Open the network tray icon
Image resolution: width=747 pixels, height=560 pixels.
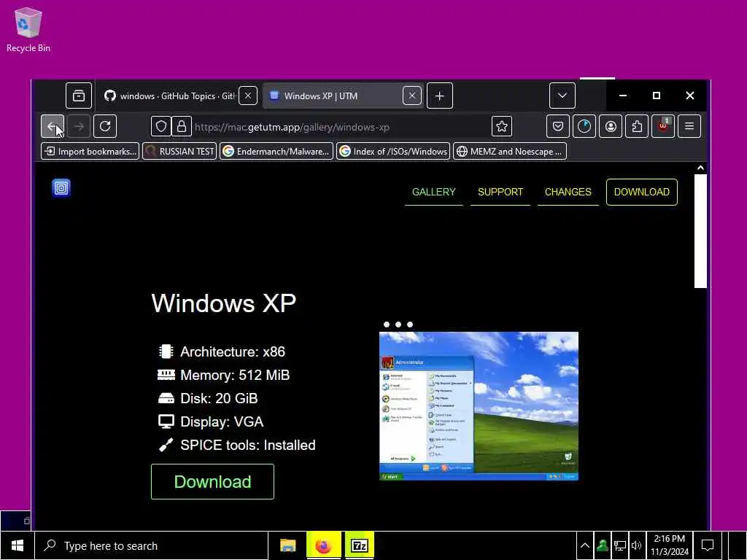[620, 545]
